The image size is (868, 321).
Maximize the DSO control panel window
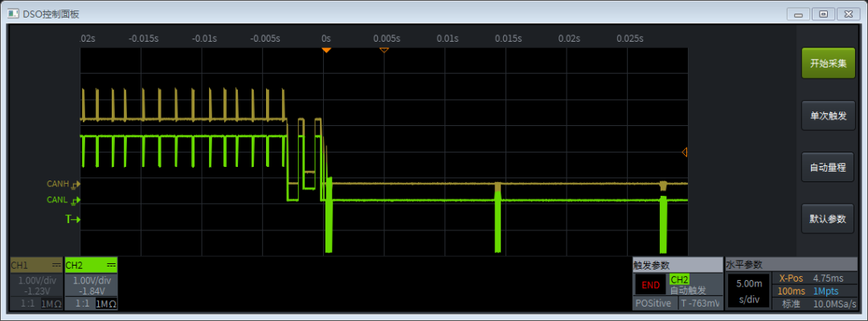pyautogui.click(x=824, y=14)
